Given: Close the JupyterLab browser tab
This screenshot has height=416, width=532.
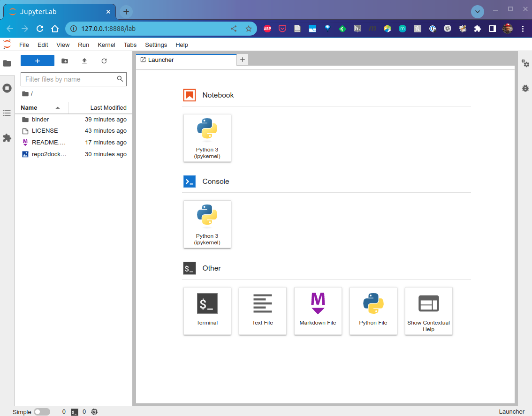Looking at the screenshot, I should [108, 12].
